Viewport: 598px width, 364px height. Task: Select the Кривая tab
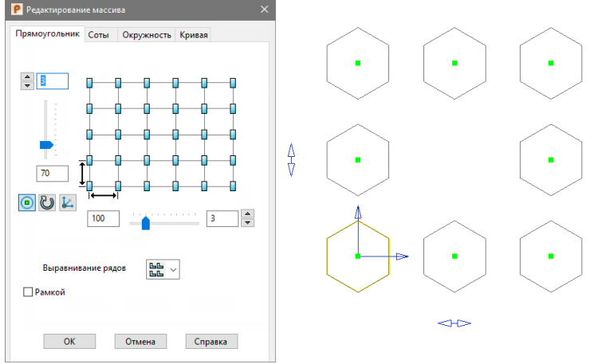[194, 35]
